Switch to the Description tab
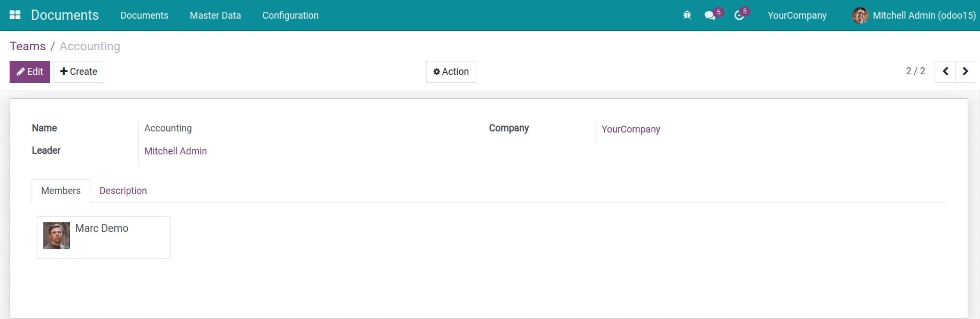 tap(123, 191)
